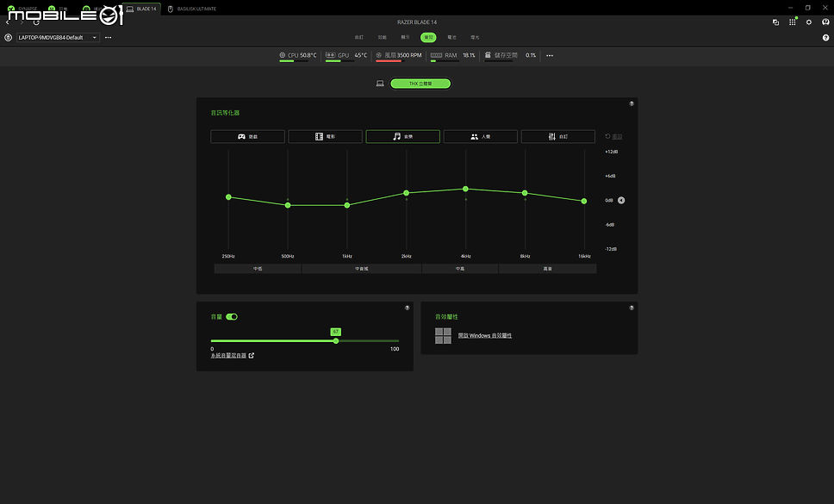Viewport: 834px width, 504px height.
Task: Click the refresh icon next to navigation arrows
Action: pos(36,22)
